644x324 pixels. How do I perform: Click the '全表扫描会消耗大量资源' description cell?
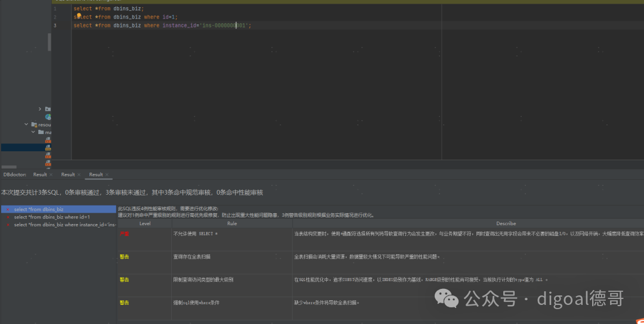[468, 263]
